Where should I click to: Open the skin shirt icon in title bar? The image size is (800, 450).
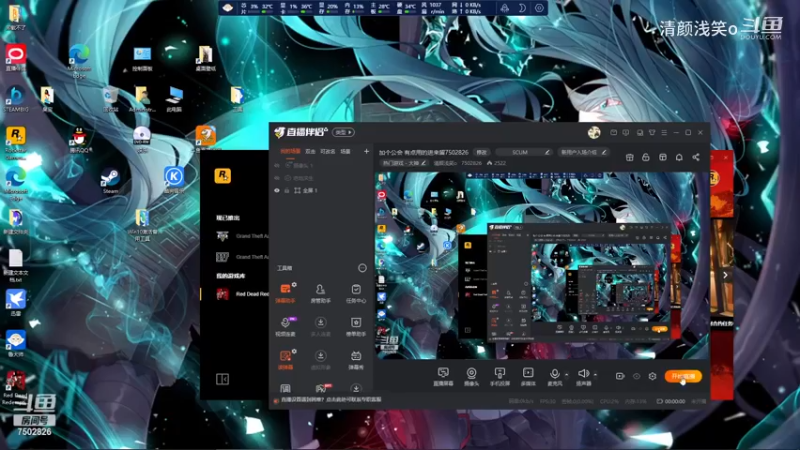(x=652, y=133)
